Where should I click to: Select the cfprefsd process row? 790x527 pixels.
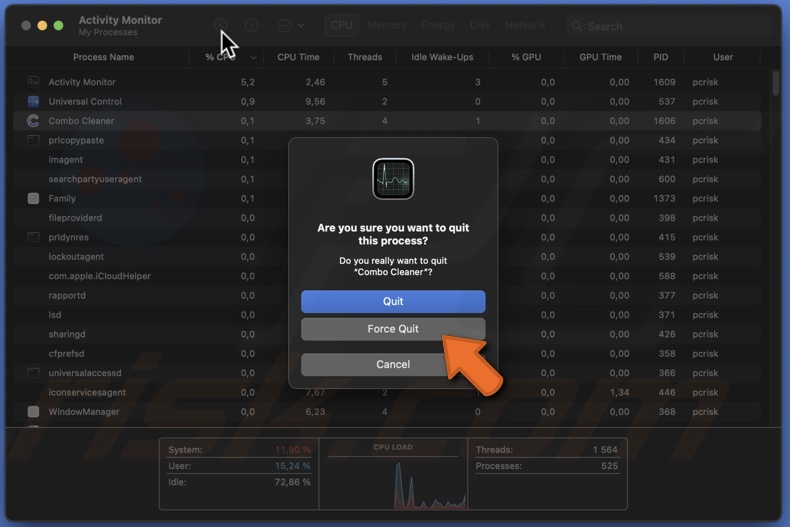387,354
